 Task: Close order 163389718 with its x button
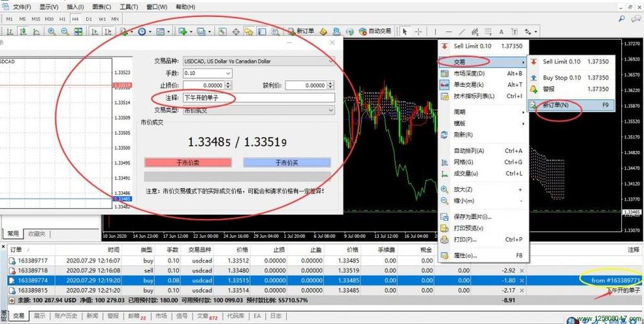pyautogui.click(x=522, y=271)
